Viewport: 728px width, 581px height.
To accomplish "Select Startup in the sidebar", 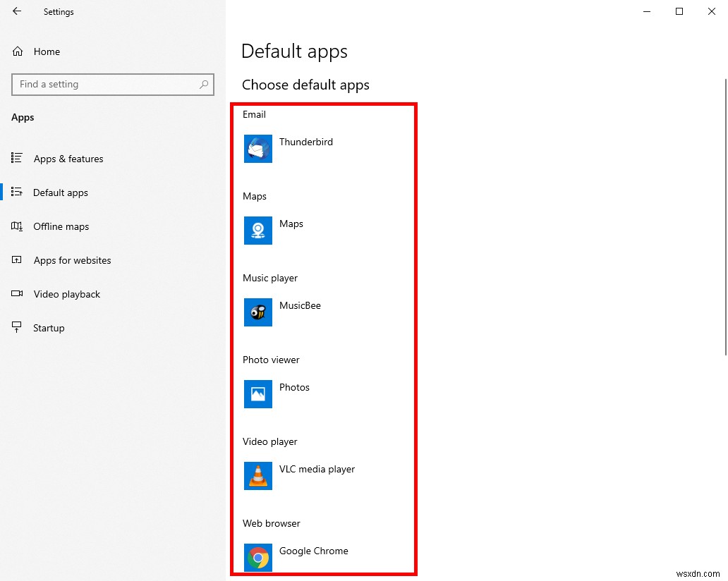I will coord(48,328).
